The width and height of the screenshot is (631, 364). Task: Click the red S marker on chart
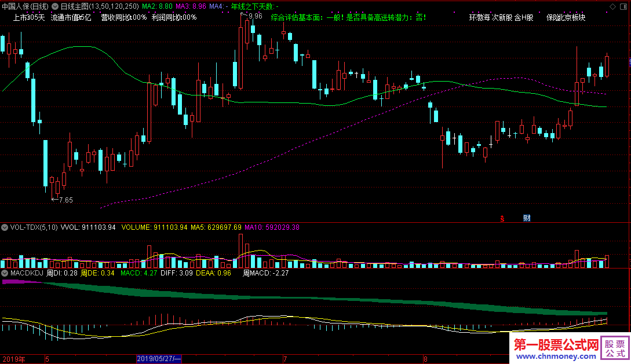(x=502, y=219)
